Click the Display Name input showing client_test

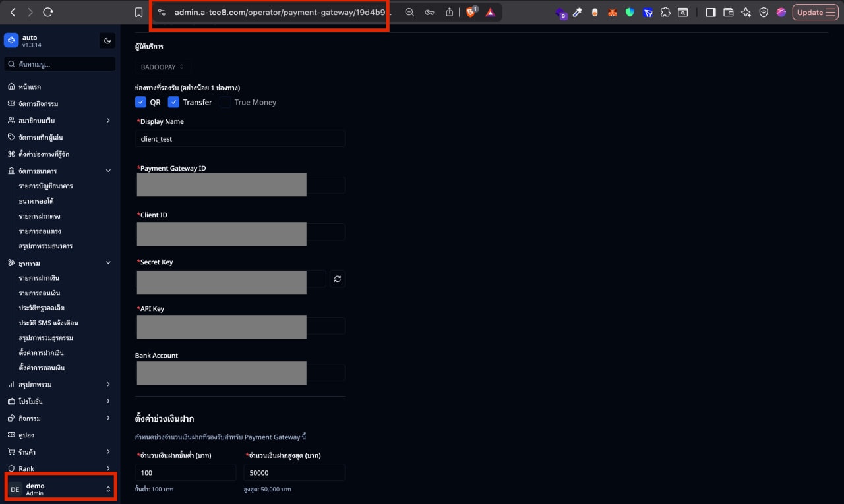click(x=240, y=138)
